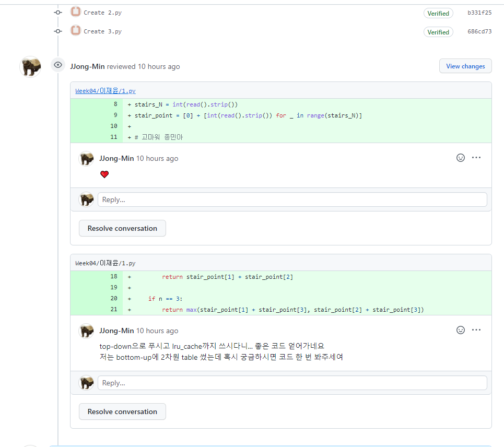Open the emoji reaction picker on first comment
Screen dimensions: 504x447
click(460, 157)
